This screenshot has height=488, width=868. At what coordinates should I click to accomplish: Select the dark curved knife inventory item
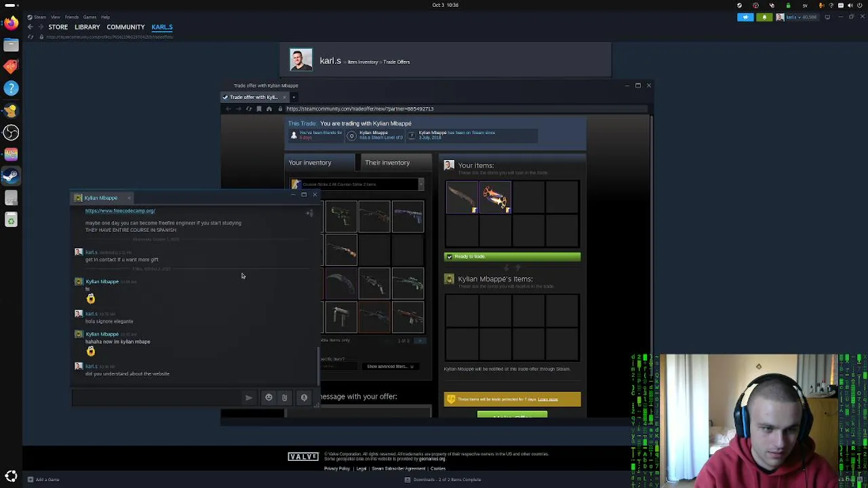[341, 283]
